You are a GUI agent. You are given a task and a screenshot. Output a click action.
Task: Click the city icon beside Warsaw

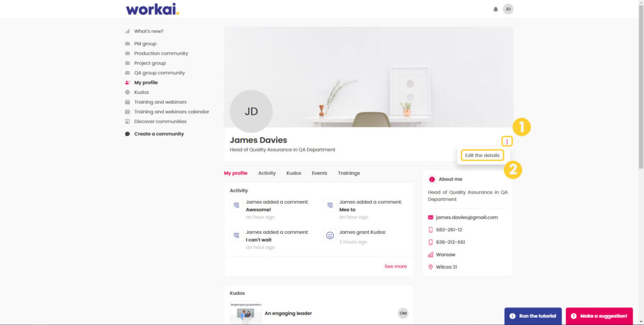[430, 255]
